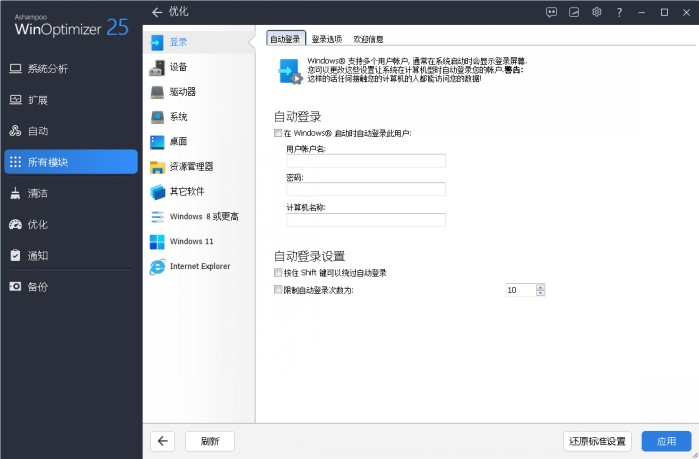
Task: Focus the 用户帐户名 input field
Action: point(366,161)
